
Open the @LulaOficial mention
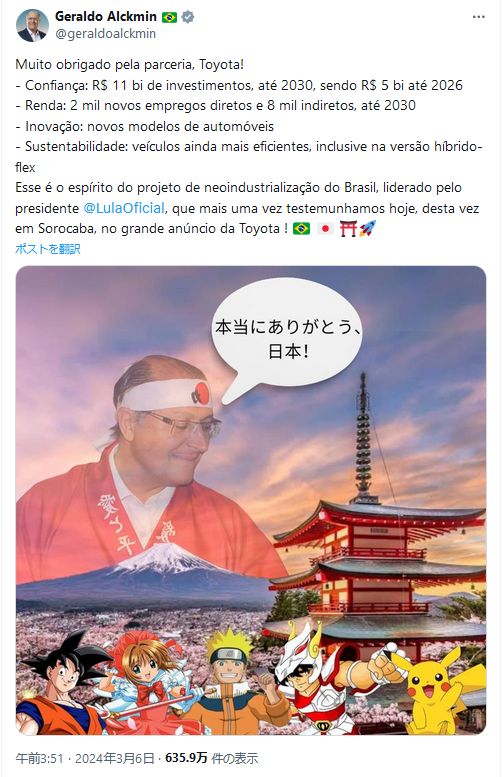tap(124, 208)
